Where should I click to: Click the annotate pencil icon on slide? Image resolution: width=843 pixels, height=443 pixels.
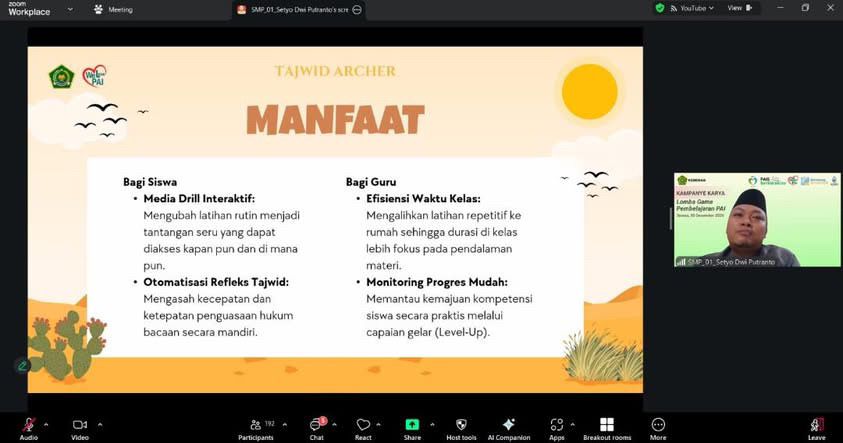click(22, 366)
